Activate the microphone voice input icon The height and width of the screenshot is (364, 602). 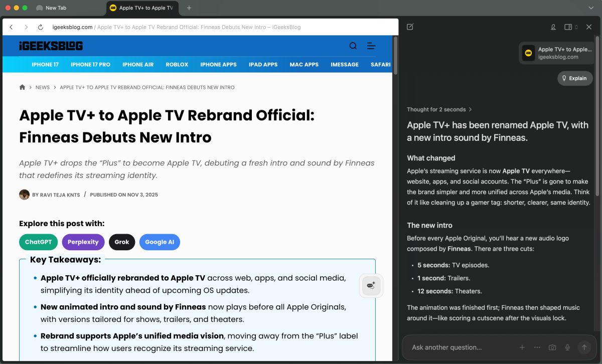567,347
